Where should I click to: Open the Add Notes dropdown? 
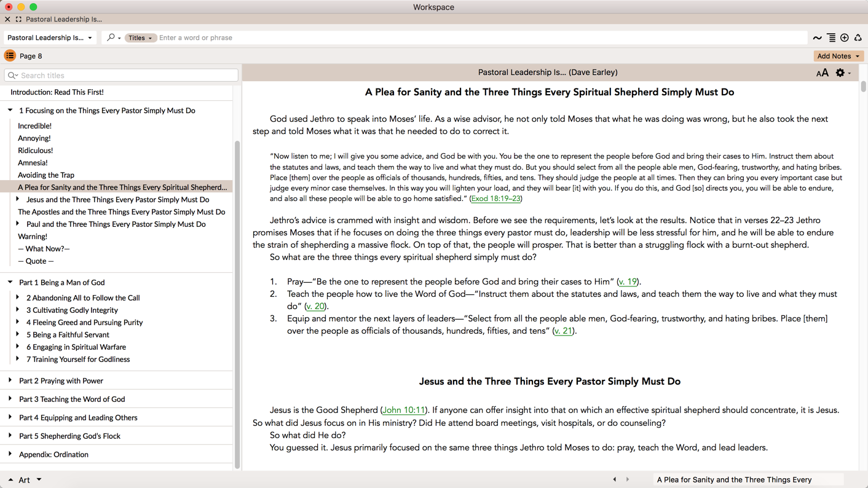point(838,56)
